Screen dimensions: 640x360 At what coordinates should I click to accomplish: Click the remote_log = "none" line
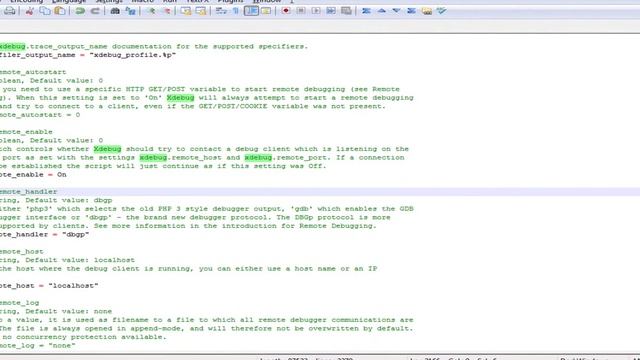(38, 346)
